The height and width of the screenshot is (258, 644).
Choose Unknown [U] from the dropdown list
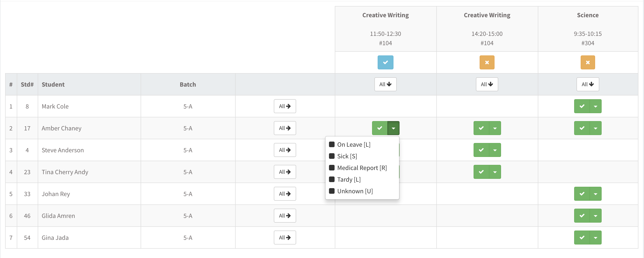point(355,191)
